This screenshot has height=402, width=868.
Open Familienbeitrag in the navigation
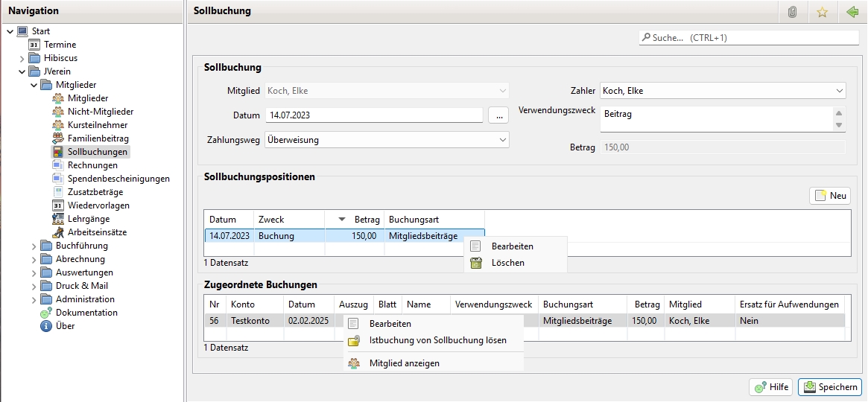tap(98, 138)
